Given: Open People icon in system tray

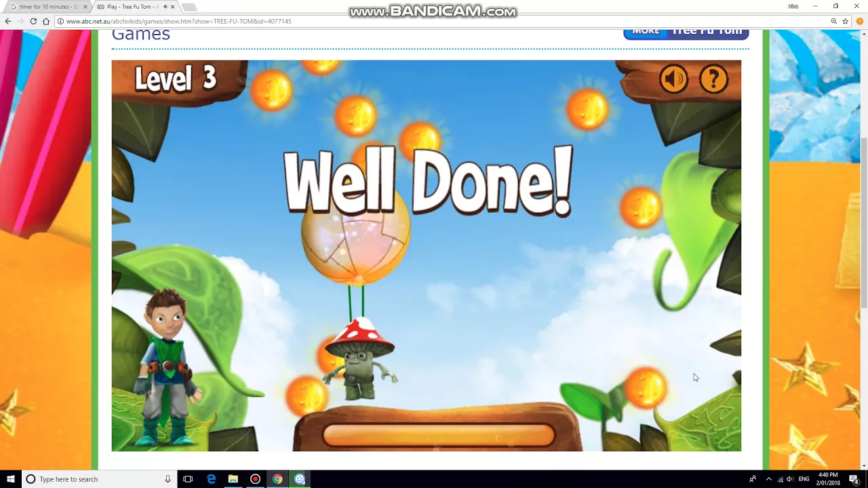Looking at the screenshot, I should coord(753,479).
